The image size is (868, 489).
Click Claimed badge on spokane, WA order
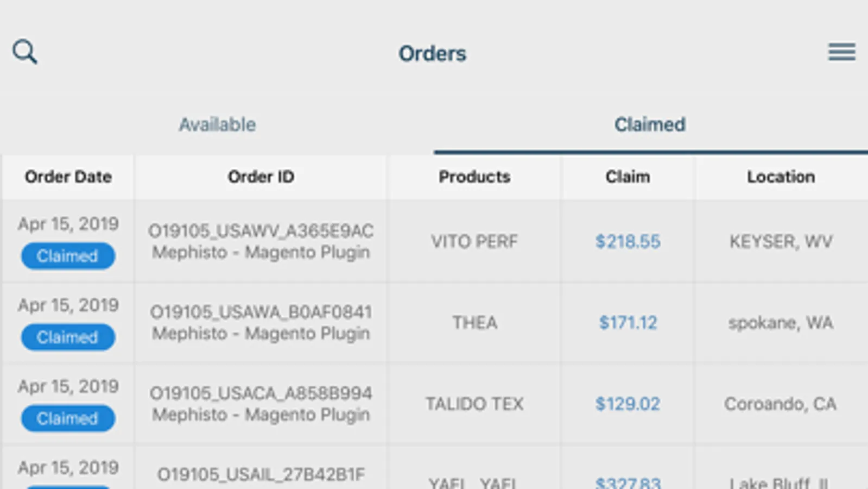tap(68, 337)
